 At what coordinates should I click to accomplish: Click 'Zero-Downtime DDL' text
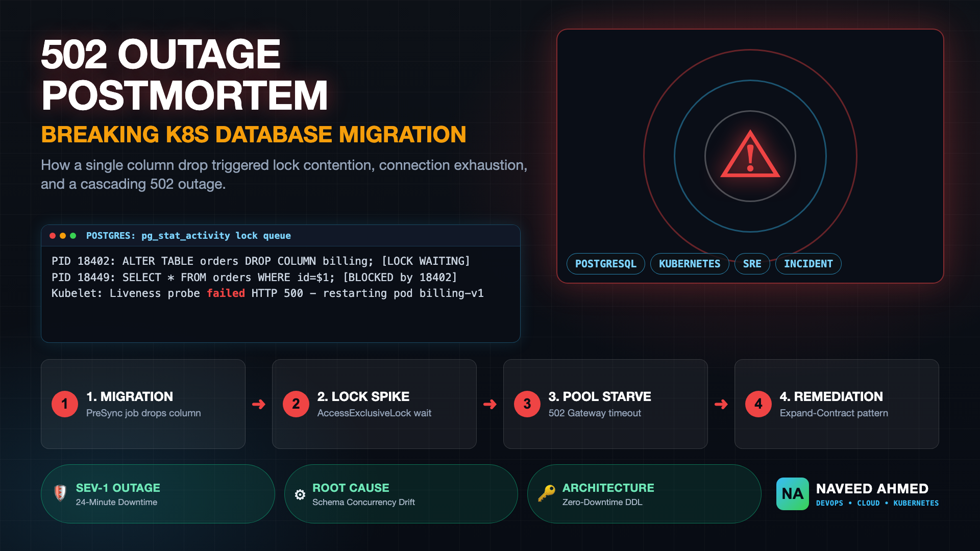click(602, 503)
